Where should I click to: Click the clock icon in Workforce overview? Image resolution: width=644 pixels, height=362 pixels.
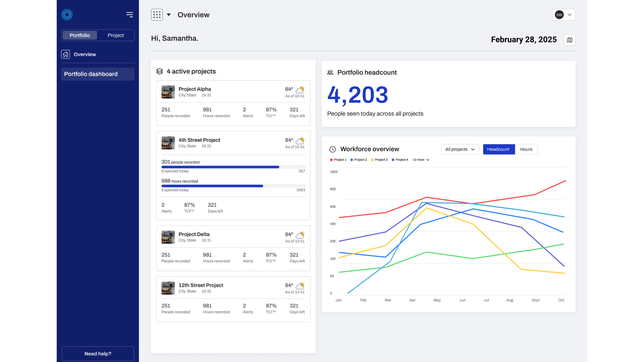[x=332, y=149]
